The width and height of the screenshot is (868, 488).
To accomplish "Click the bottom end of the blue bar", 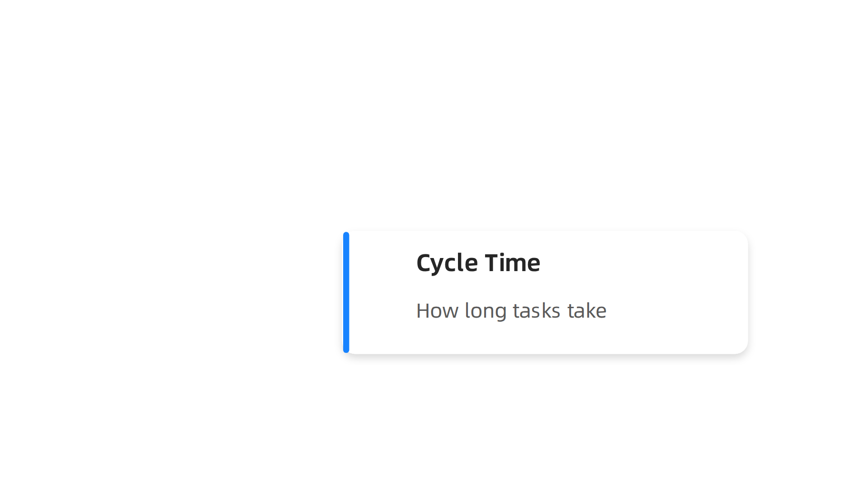I will 346,350.
